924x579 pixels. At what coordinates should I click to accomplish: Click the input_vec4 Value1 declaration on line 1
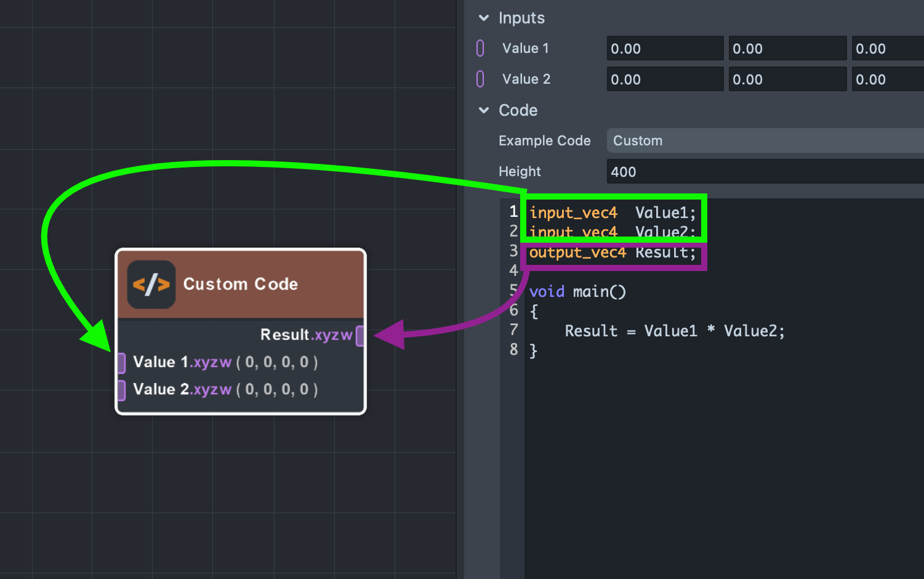click(613, 212)
